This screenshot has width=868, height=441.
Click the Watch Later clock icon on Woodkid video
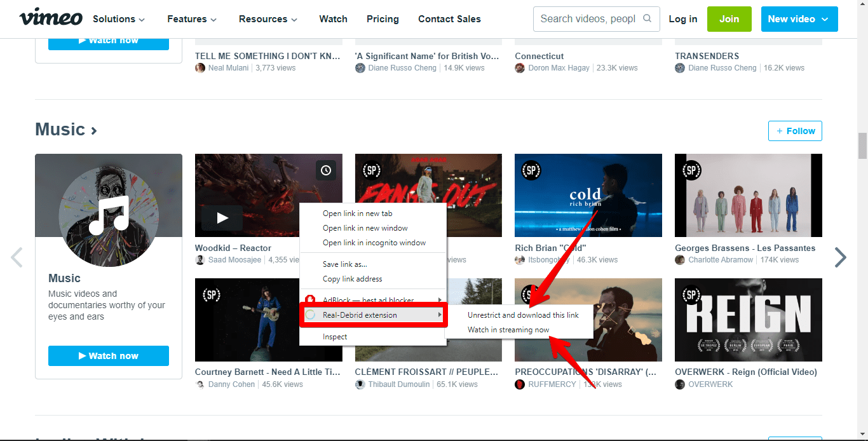point(326,170)
